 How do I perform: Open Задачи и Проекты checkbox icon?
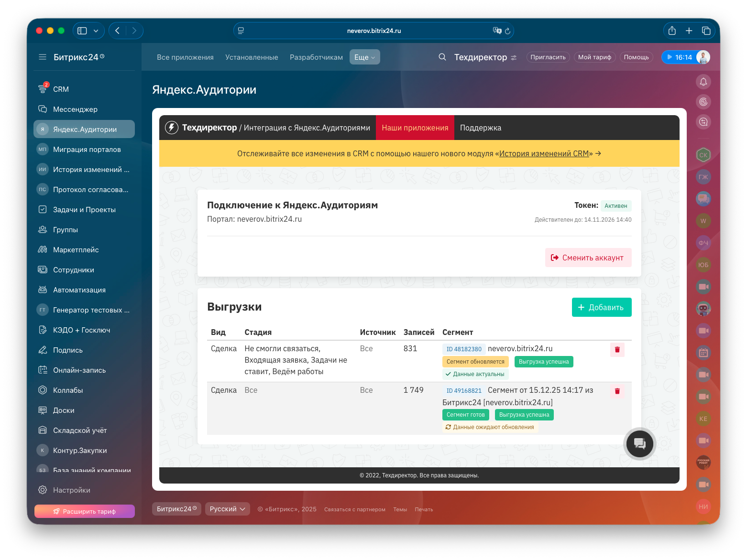click(43, 209)
